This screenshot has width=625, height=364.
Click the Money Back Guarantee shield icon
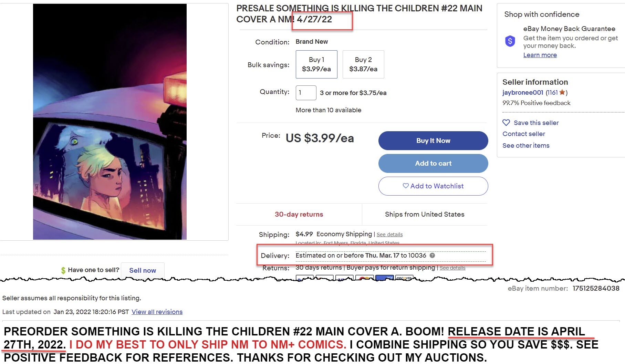510,41
